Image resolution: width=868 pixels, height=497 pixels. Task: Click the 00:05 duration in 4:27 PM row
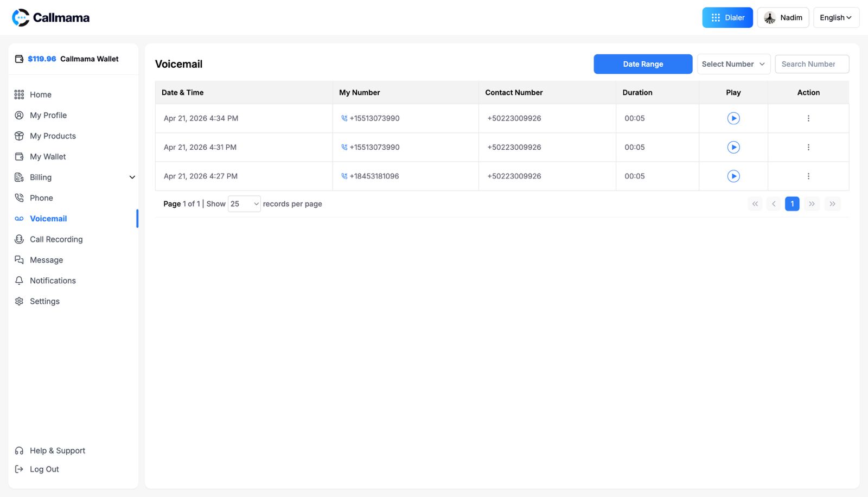tap(635, 176)
